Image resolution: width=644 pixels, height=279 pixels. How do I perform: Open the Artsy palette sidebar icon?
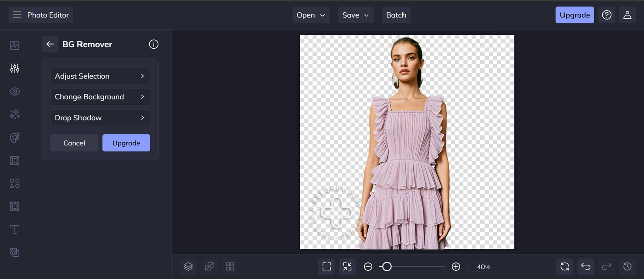15,137
